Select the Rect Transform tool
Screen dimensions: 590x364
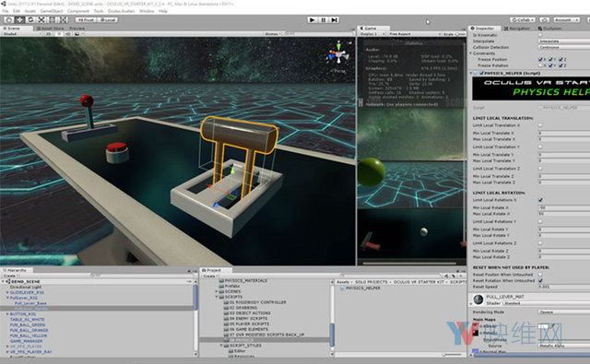53,19
